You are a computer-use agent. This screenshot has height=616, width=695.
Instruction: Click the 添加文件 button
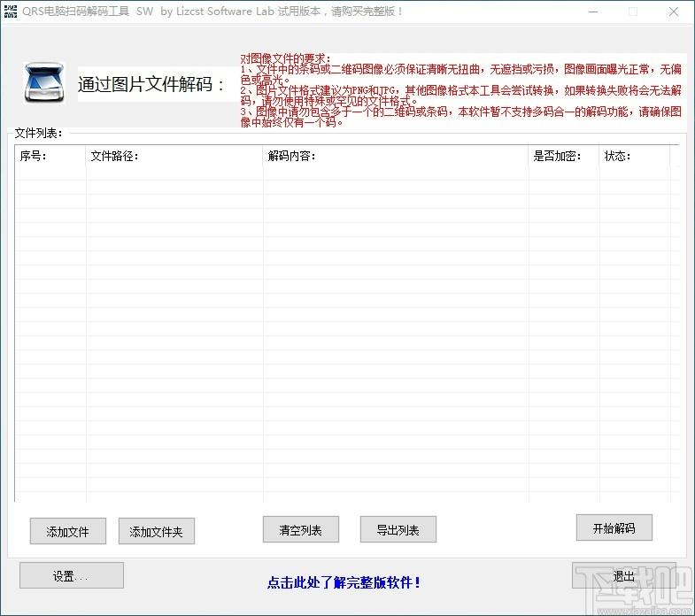(68, 531)
